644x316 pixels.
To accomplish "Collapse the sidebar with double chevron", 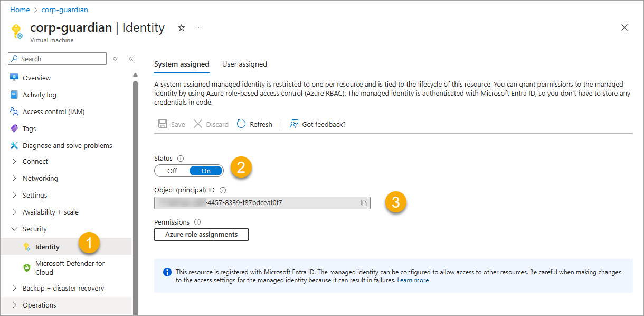I will tap(131, 59).
